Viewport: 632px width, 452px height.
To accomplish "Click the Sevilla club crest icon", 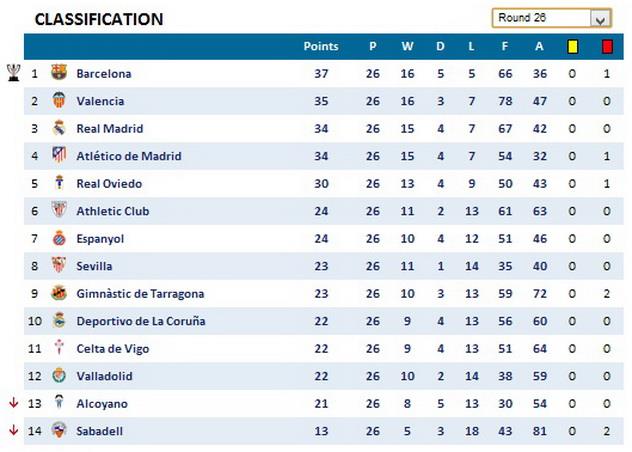I will tap(59, 266).
